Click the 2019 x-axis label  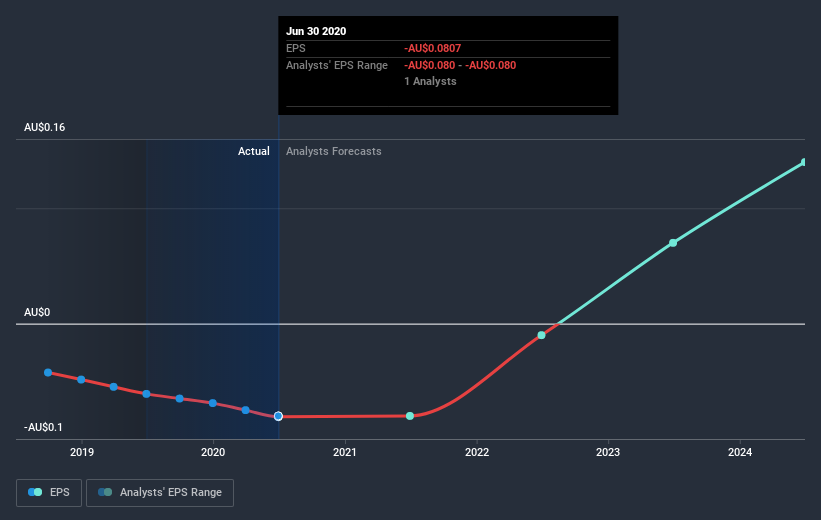pyautogui.click(x=82, y=452)
